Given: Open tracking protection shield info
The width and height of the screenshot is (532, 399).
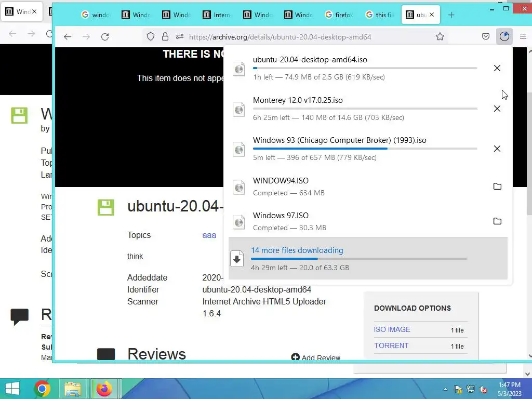Looking at the screenshot, I should coord(151,37).
